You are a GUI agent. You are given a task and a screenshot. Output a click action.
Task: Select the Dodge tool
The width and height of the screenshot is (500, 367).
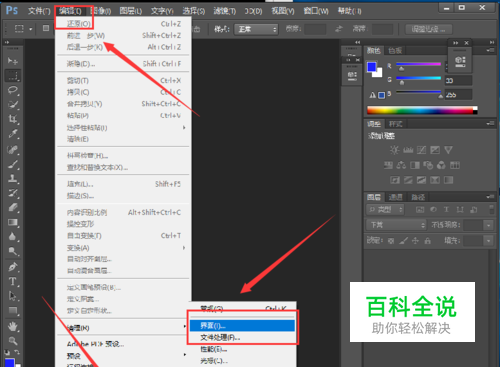[13, 251]
